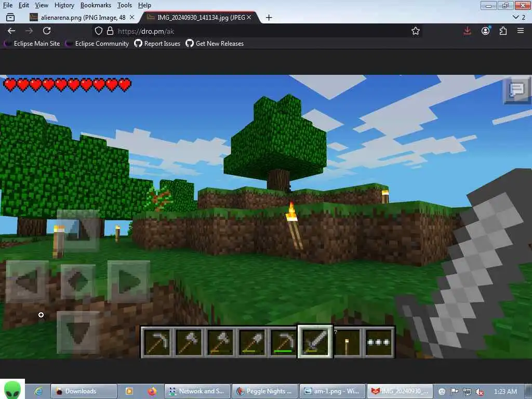Open the Edit menu
The height and width of the screenshot is (399, 532).
point(23,5)
